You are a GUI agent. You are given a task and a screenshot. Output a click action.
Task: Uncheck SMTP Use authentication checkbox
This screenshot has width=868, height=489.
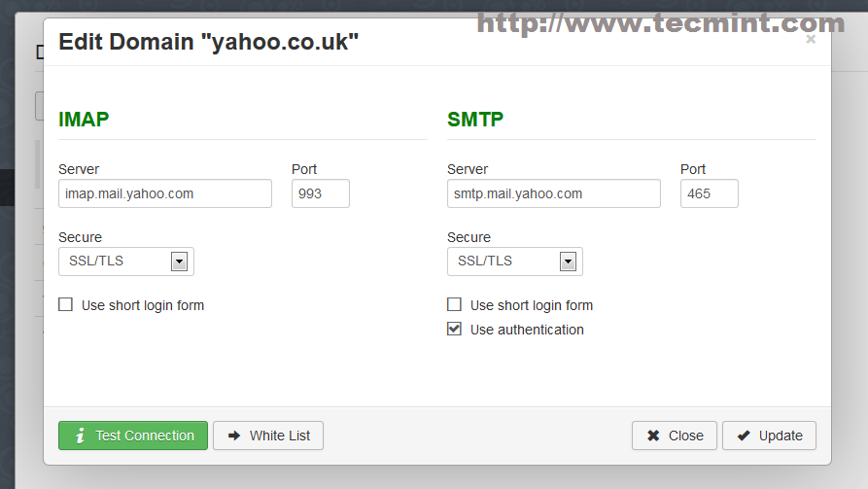tap(455, 330)
